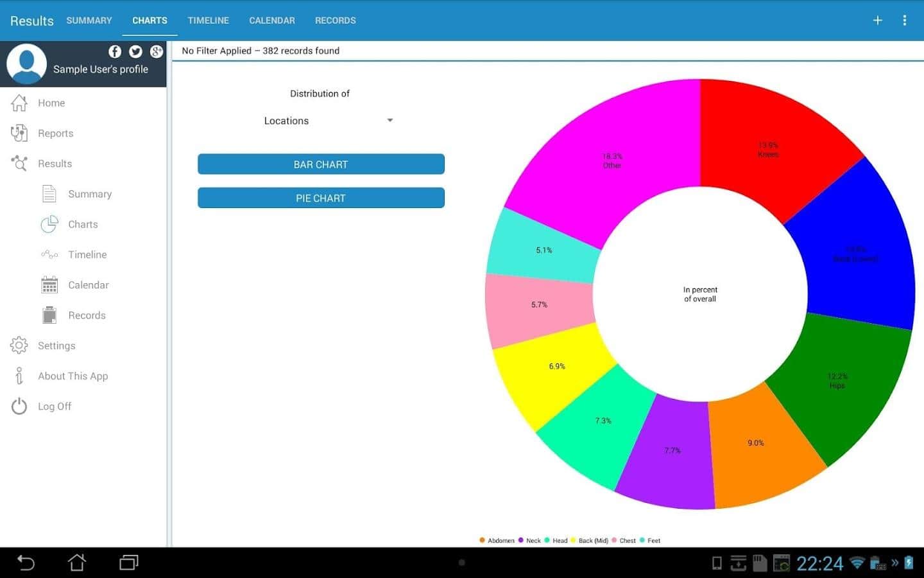Tap the sample user avatar picture
924x578 pixels.
[x=26, y=64]
